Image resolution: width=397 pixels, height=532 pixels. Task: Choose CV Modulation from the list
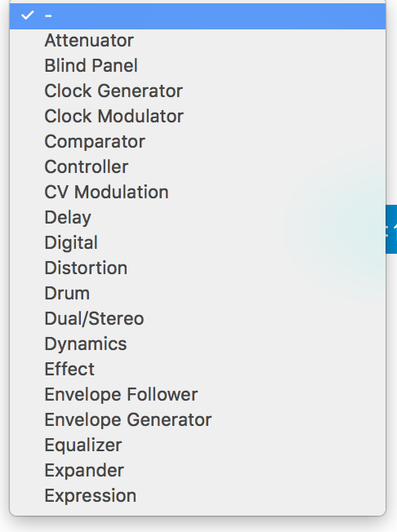coord(198,193)
